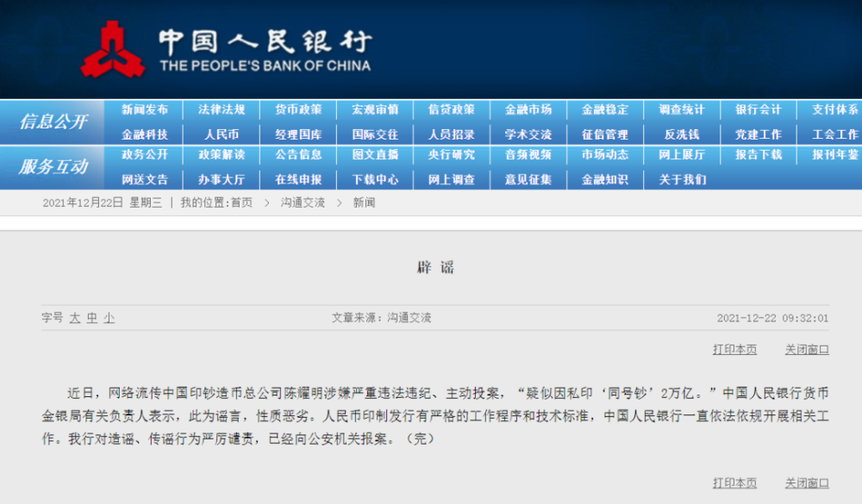Viewport: 862px width, 504px height.
Task: Click the 服务互动 category header
Action: 53,166
